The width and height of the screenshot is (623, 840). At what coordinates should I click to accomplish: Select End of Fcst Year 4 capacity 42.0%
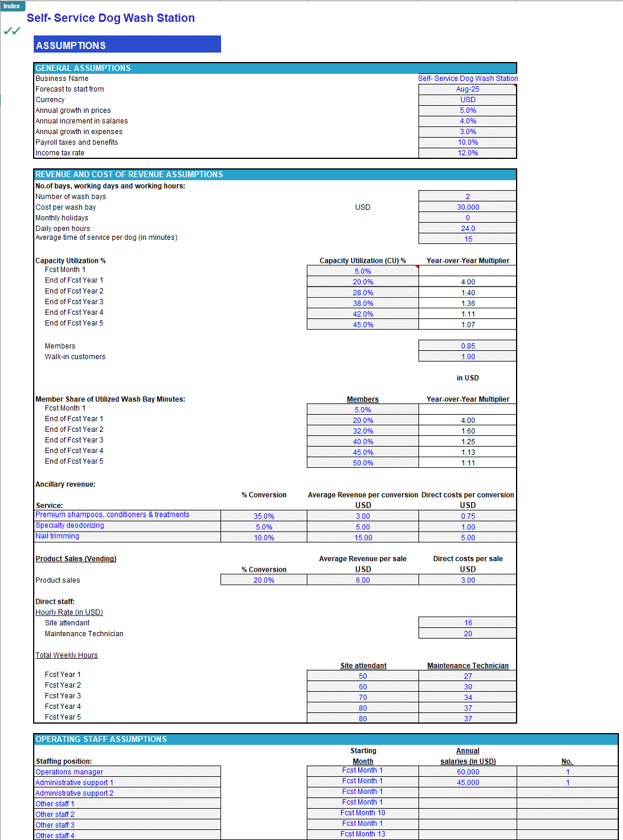pos(363,314)
